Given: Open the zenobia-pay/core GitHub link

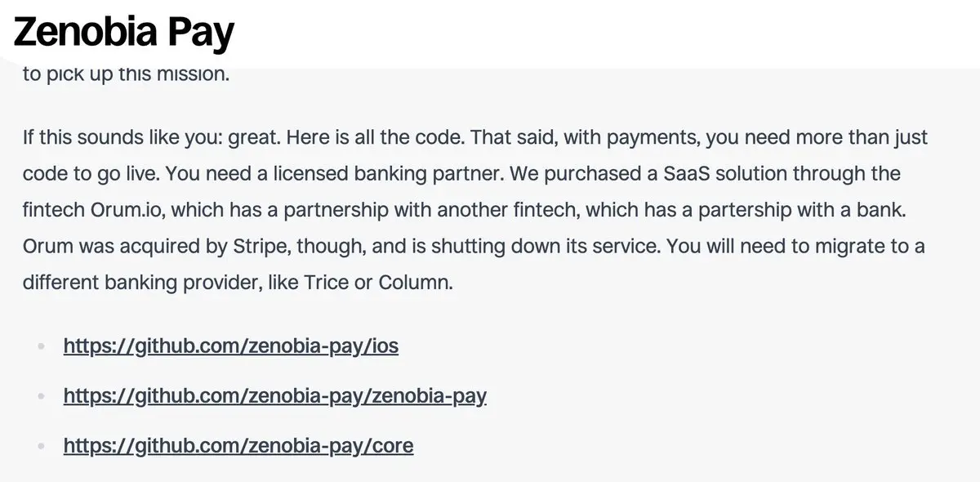Looking at the screenshot, I should pos(238,445).
